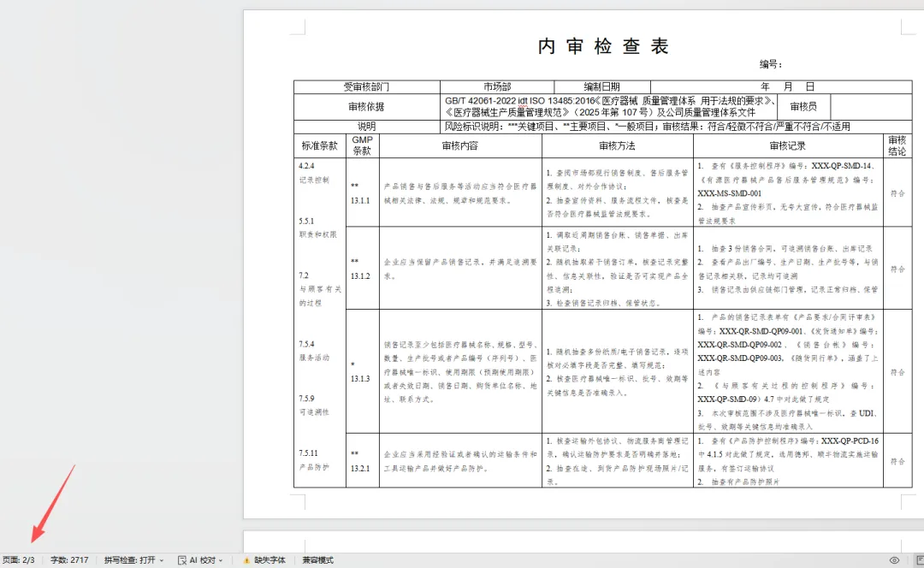Click the 年 月 日 date cell

781,86
